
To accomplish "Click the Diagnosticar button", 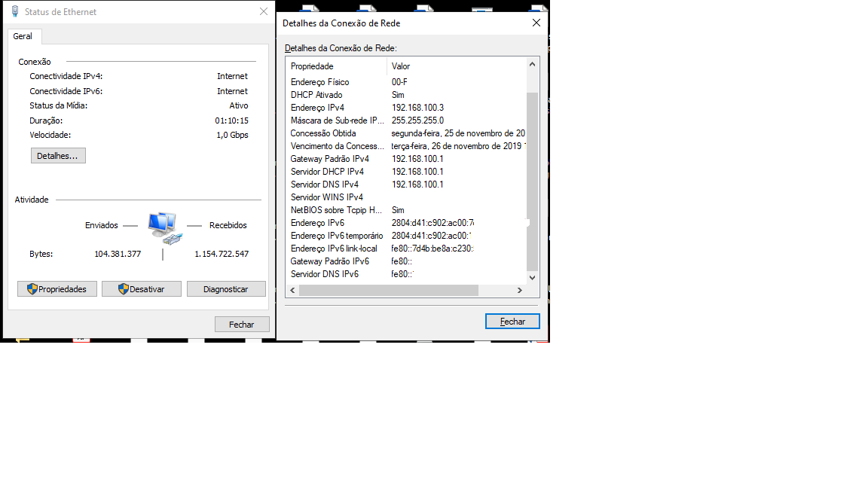I will 226,289.
